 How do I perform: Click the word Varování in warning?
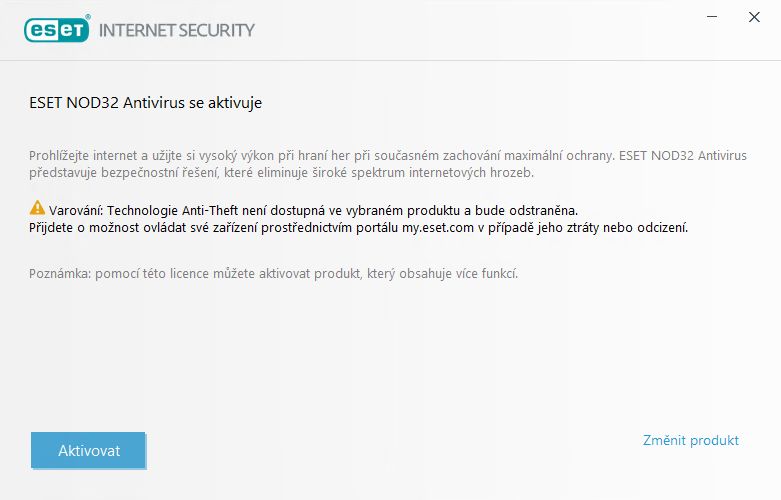point(76,211)
